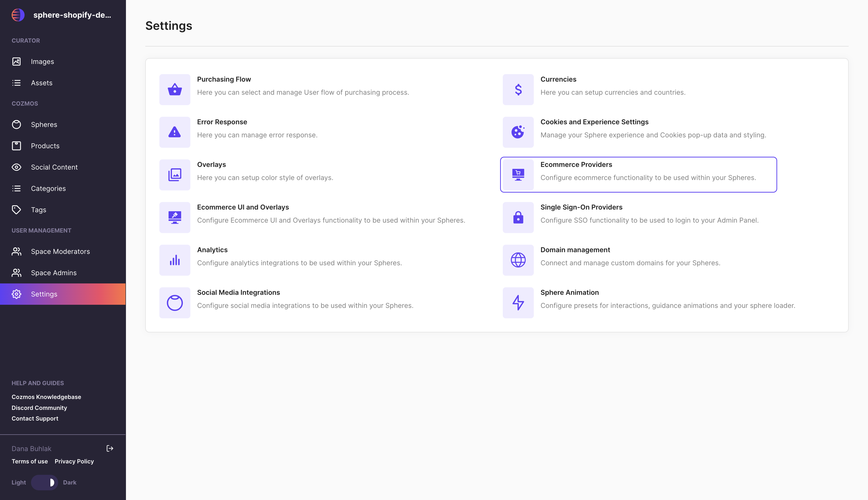
Task: Click the Overlays image stack icon
Action: click(175, 175)
